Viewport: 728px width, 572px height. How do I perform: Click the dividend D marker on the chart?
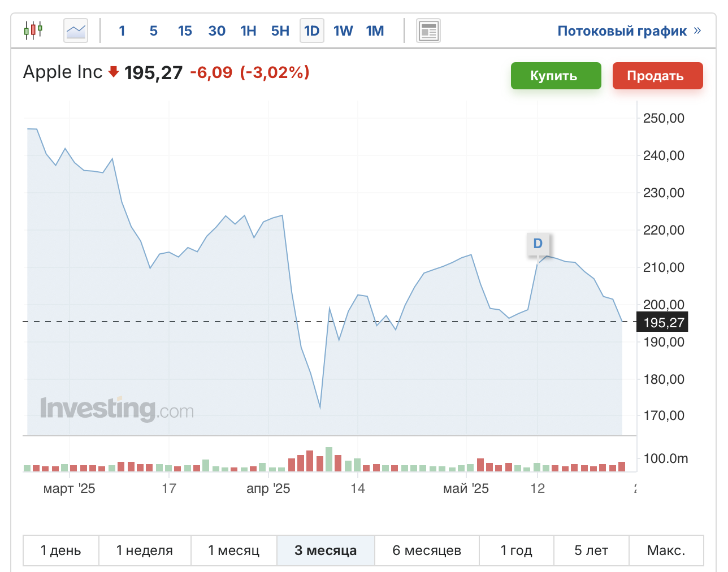(x=538, y=244)
